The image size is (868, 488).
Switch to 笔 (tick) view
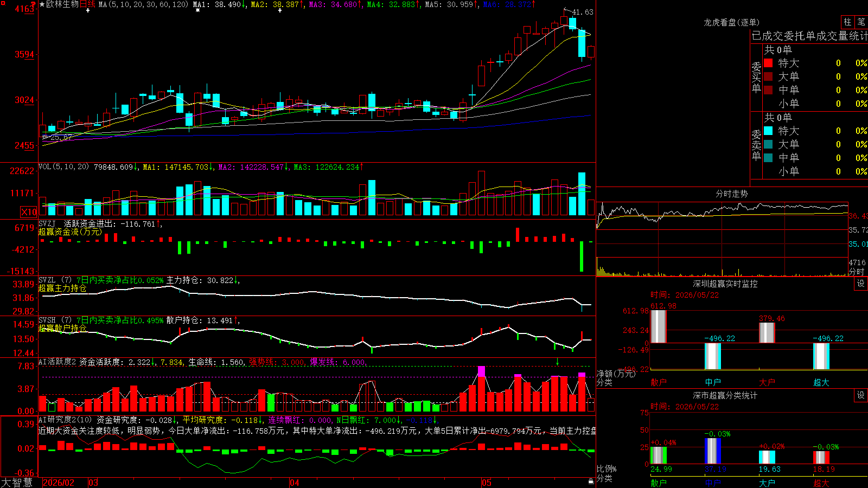click(861, 22)
